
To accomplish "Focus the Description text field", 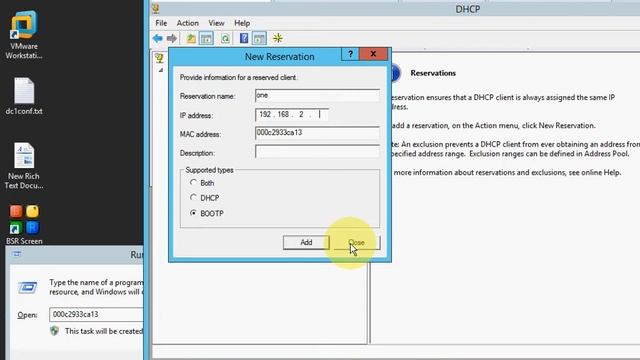I will click(317, 152).
